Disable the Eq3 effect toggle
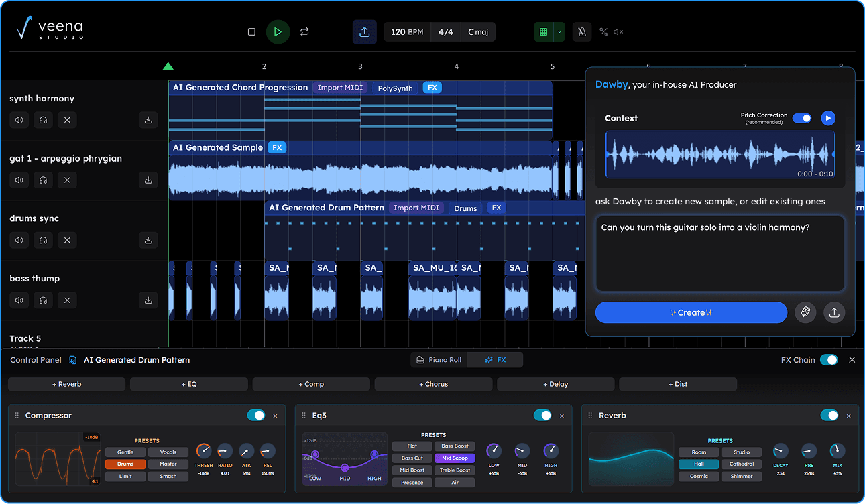Viewport: 865px width, 504px height. point(542,416)
